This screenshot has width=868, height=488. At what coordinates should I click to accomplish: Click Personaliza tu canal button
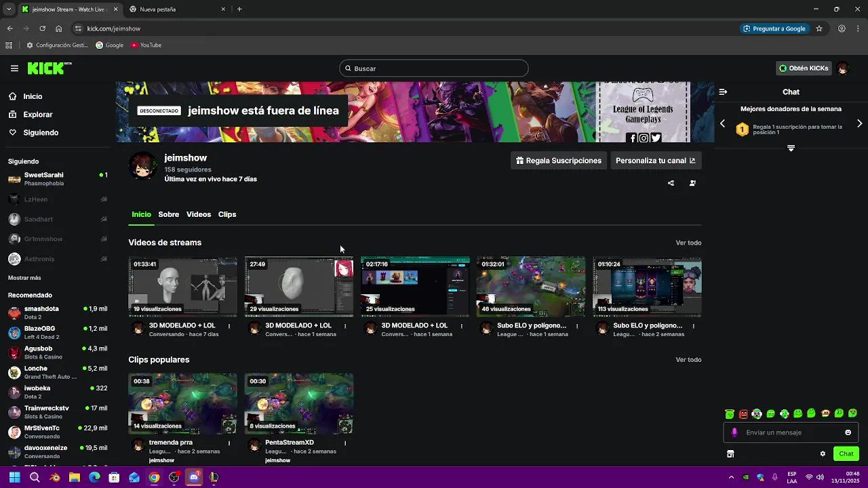655,161
